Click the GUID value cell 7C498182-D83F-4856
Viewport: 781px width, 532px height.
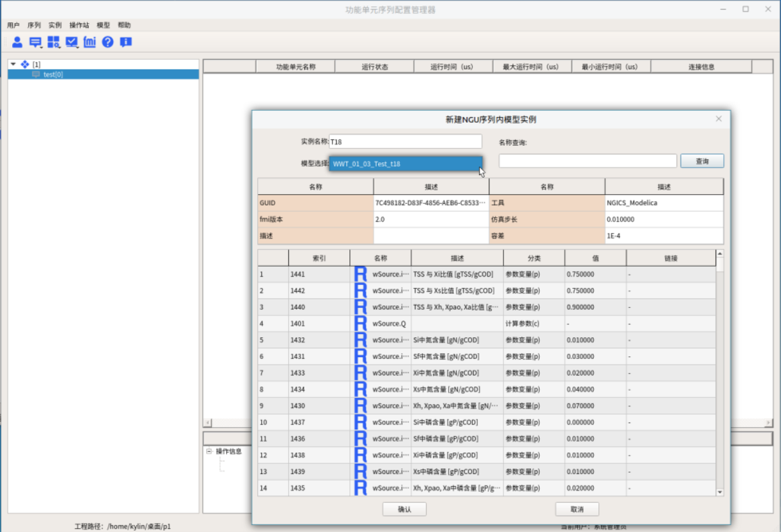tap(431, 203)
